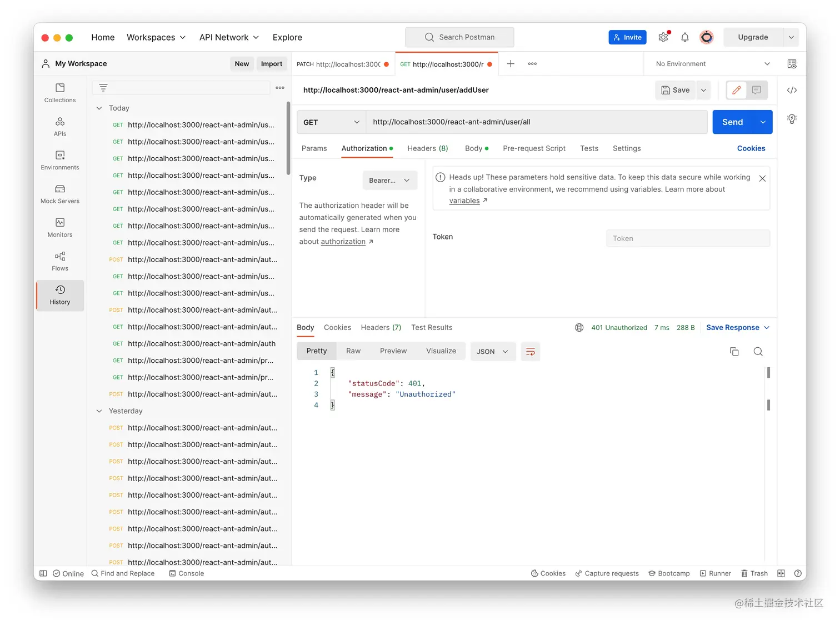Open the response Cookies tab

(x=338, y=328)
